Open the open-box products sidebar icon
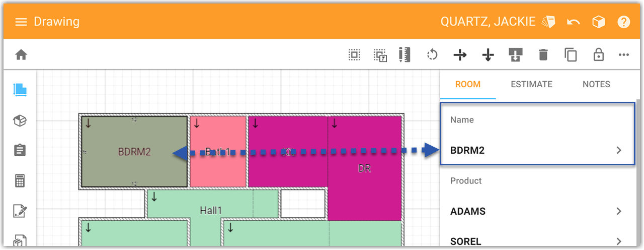 20,120
